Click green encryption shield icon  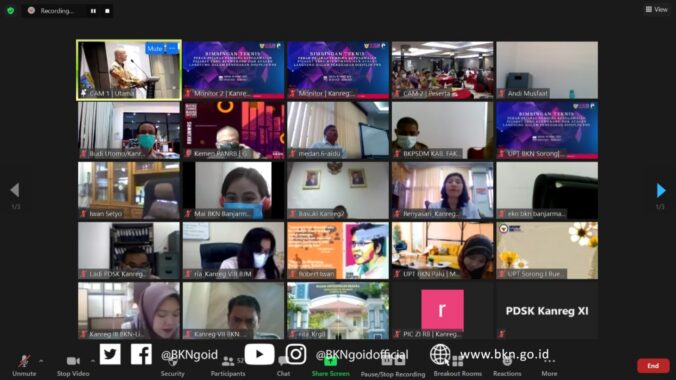(11, 11)
